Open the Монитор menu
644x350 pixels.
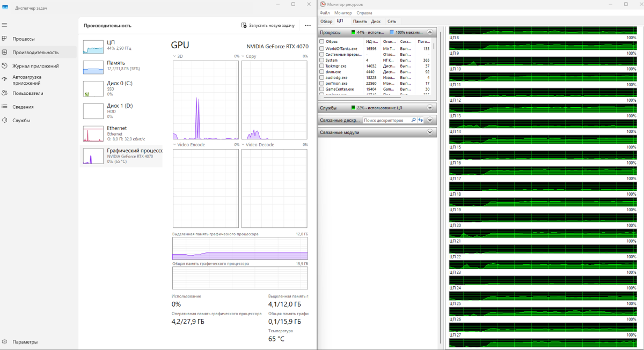point(343,13)
